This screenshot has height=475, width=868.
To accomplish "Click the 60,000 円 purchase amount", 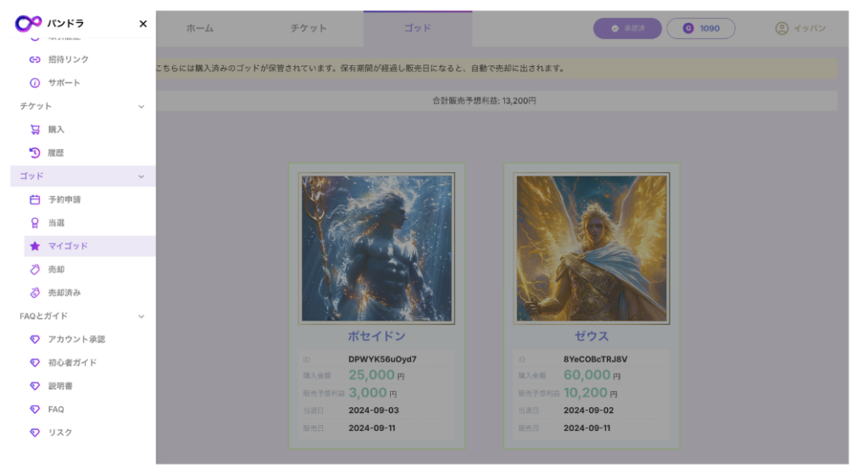I will [592, 376].
